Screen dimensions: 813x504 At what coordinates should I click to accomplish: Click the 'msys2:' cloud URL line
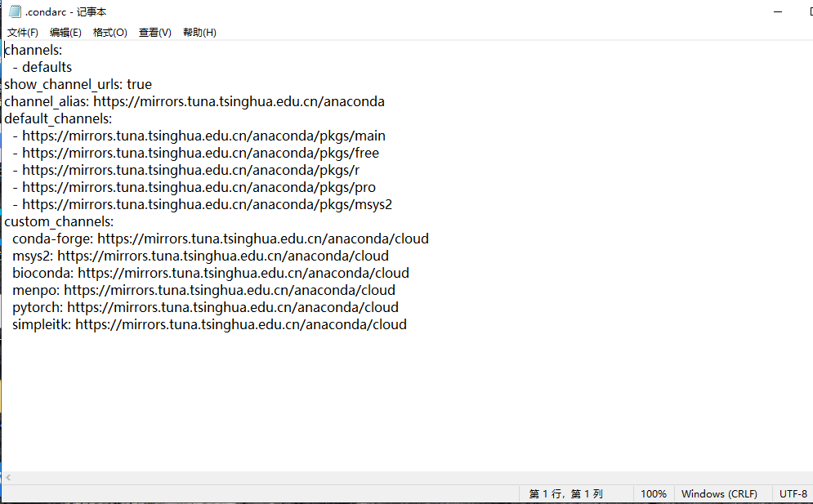click(201, 256)
